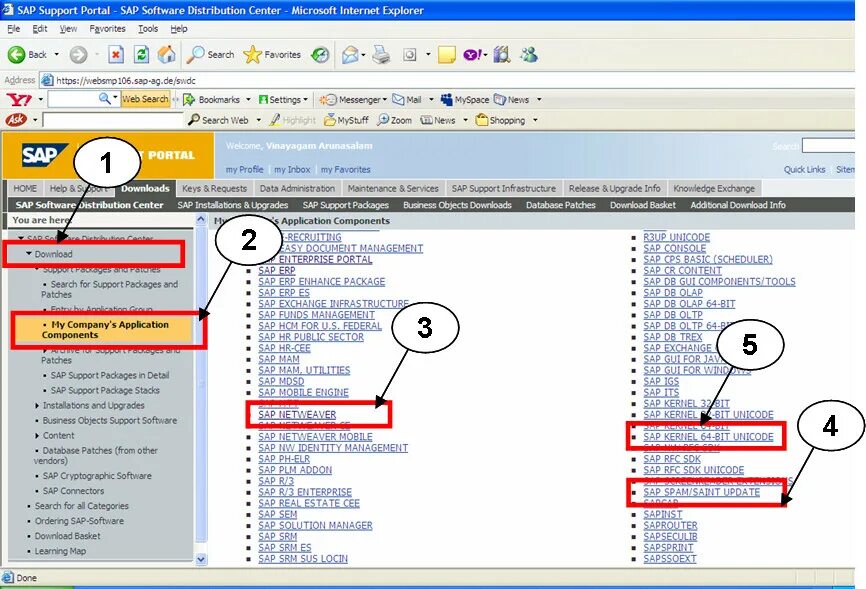The image size is (866, 589).
Task: Open the Back button history dropdown arrow
Action: tap(56, 54)
